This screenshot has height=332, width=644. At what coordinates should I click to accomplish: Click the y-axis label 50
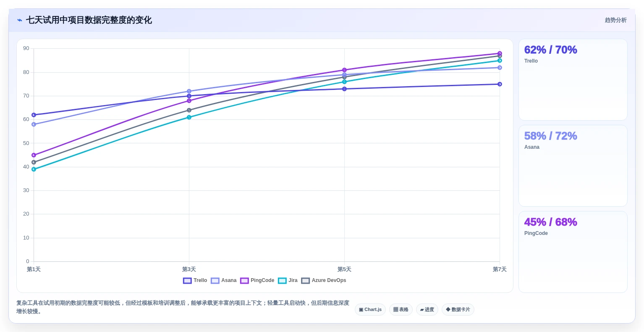(x=26, y=143)
